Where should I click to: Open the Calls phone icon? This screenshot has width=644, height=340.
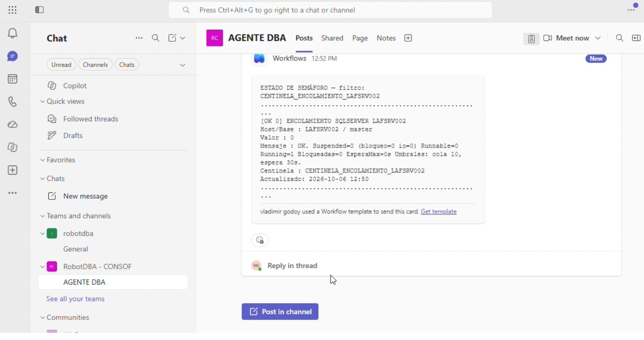[12, 102]
